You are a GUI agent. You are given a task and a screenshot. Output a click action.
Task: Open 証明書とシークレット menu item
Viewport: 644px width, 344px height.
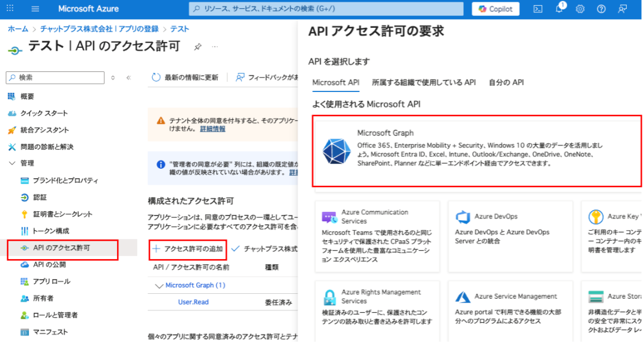point(63,214)
